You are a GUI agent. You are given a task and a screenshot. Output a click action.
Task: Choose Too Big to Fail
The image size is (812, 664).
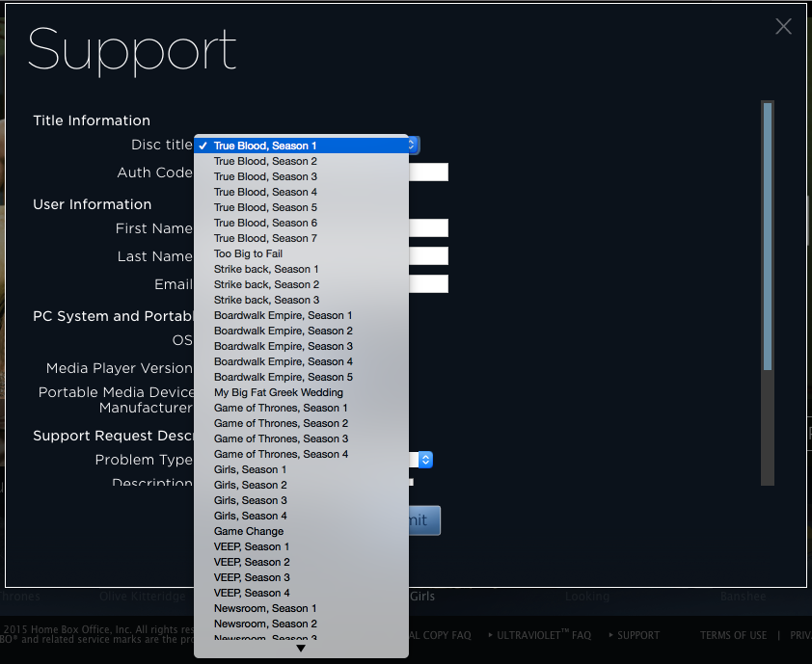tap(302, 253)
